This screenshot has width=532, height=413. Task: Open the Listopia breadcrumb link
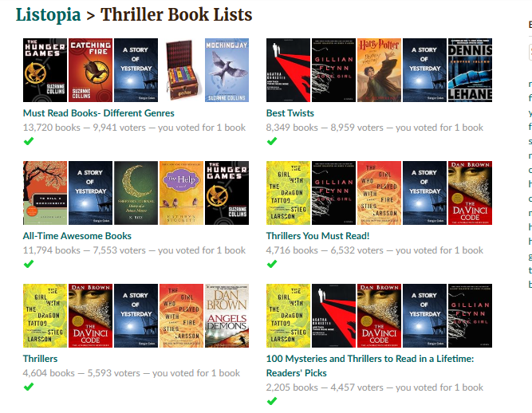tap(48, 15)
